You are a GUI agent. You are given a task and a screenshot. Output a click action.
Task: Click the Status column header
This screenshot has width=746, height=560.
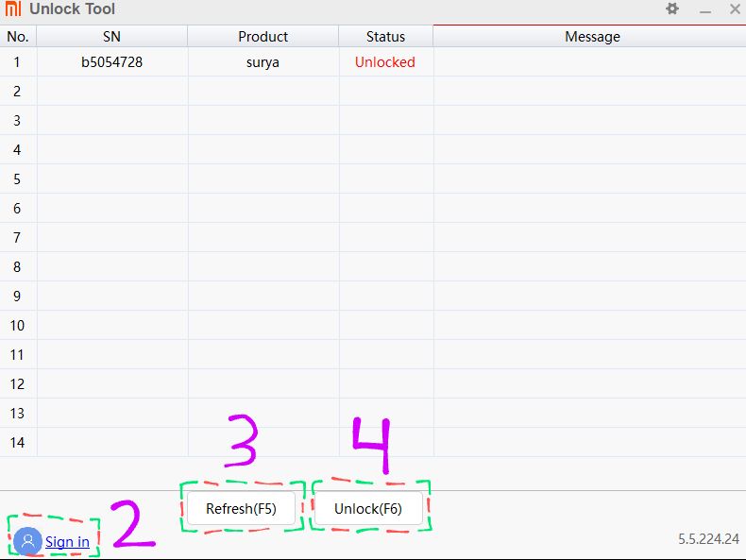pyautogui.click(x=385, y=36)
